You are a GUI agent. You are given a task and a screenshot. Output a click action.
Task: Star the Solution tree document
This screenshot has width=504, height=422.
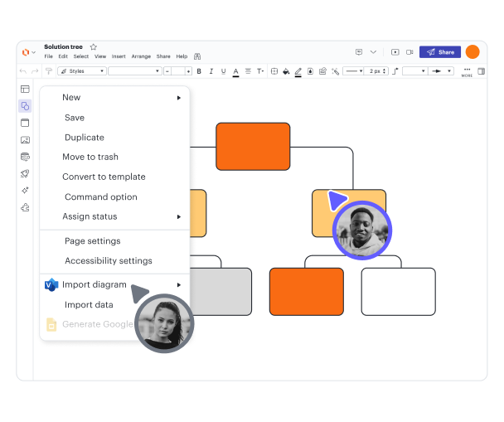94,47
